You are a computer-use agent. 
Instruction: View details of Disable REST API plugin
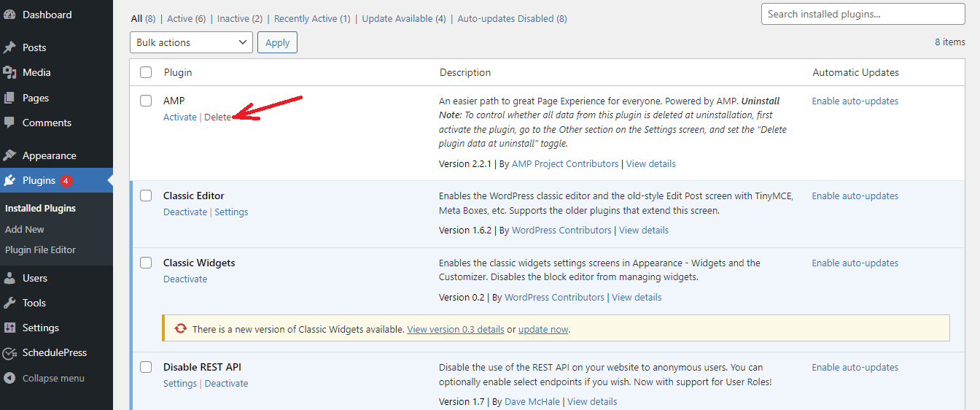pyautogui.click(x=592, y=401)
